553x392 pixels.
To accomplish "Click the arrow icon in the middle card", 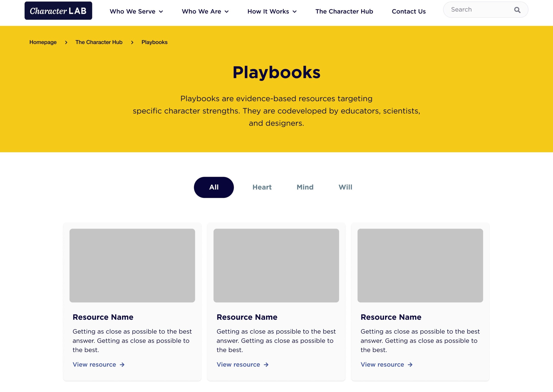I will click(x=266, y=365).
